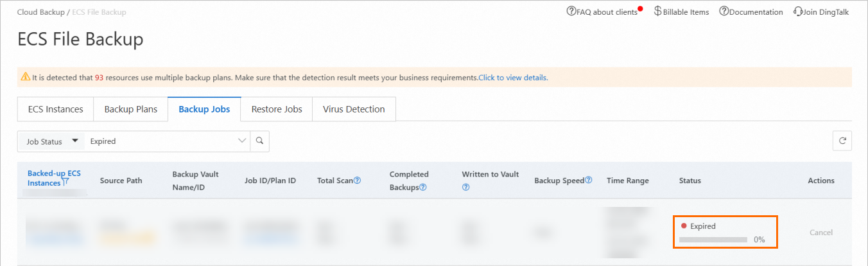Screen dimensions: 868x266
Task: Click the help icon under Written to Vault
Action: [466, 187]
